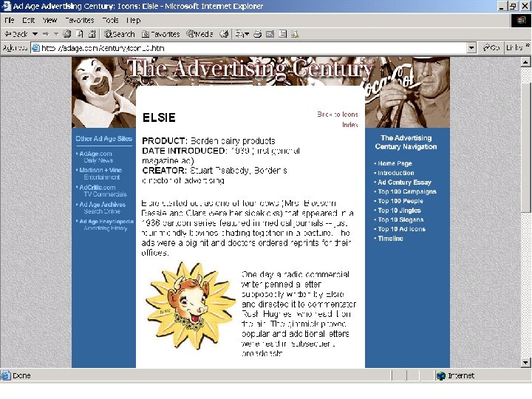Open the AdAge.com Daily News link
Image resolution: width=532 pixels, height=399 pixels.
(x=95, y=157)
